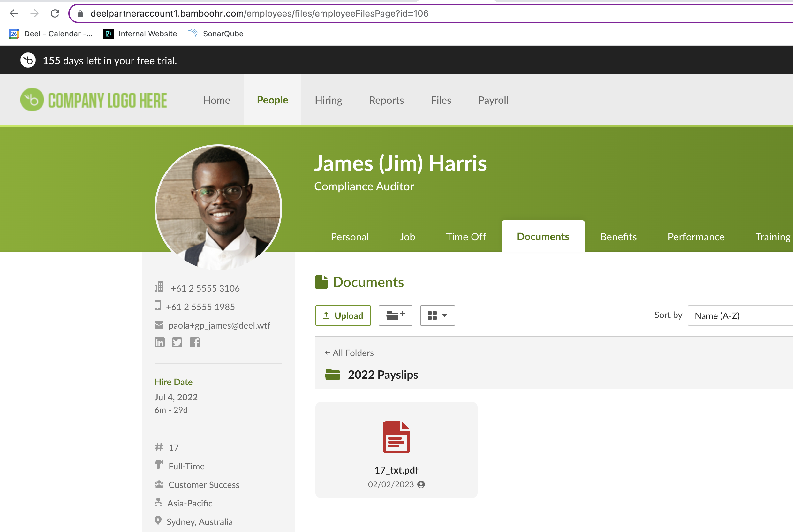This screenshot has height=532, width=793.
Task: Click the BambooHR icon in trial banner
Action: (28, 60)
